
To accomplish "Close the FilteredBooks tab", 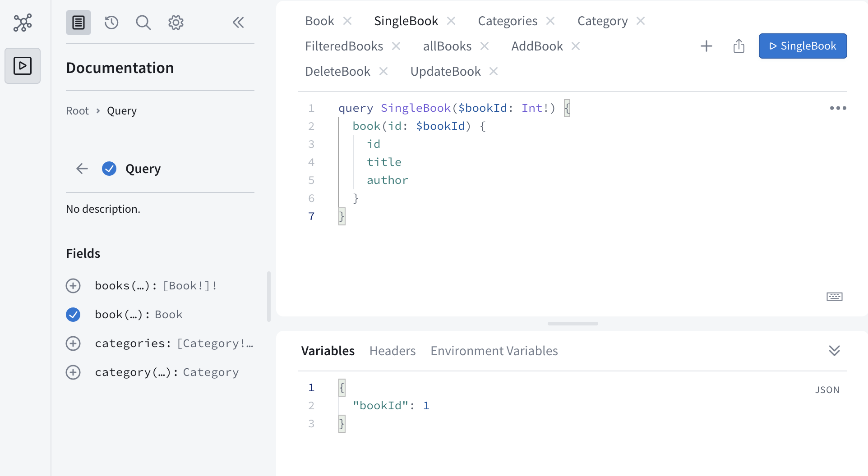I will point(396,46).
